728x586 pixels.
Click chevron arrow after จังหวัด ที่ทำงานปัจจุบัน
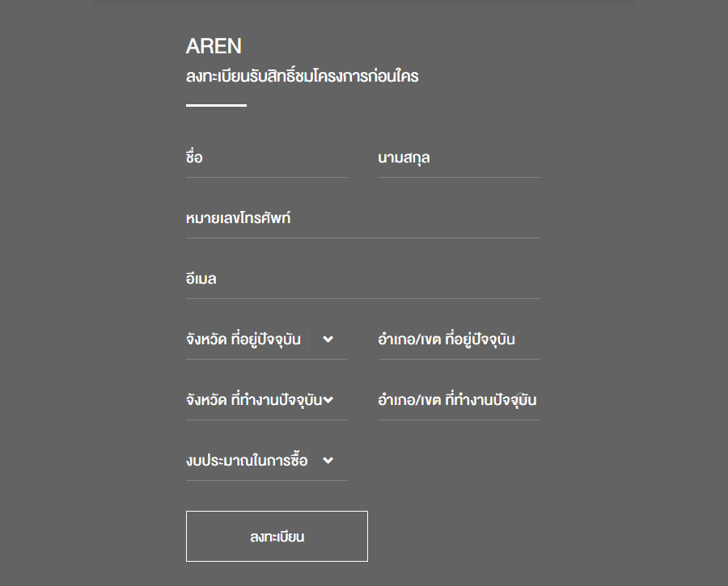pos(328,400)
